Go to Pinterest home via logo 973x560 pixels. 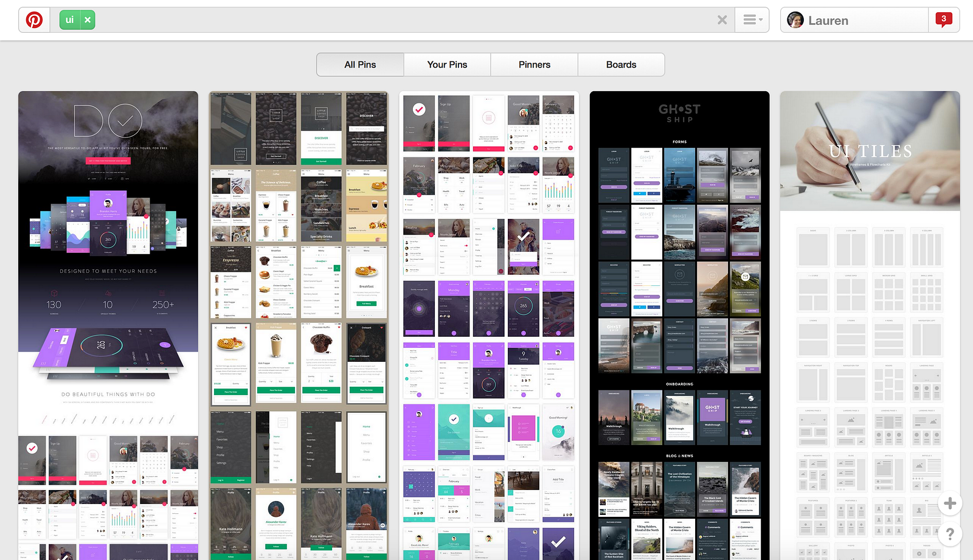(x=34, y=20)
